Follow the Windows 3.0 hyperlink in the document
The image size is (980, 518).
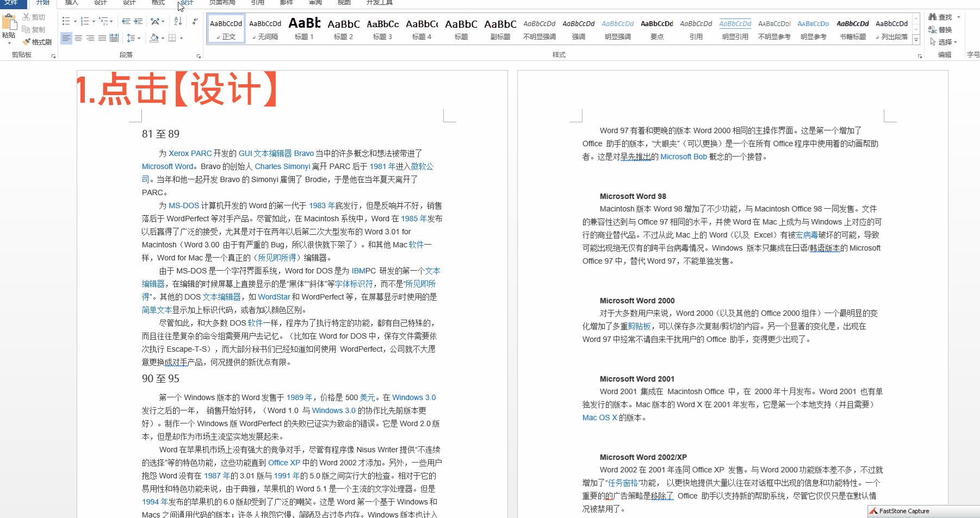tap(413, 397)
